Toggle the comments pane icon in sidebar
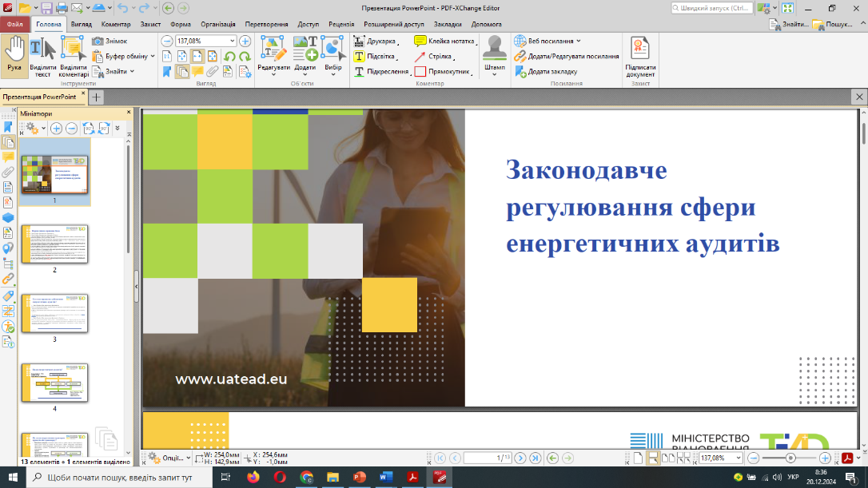Viewport: 868px width, 488px height. 8,157
